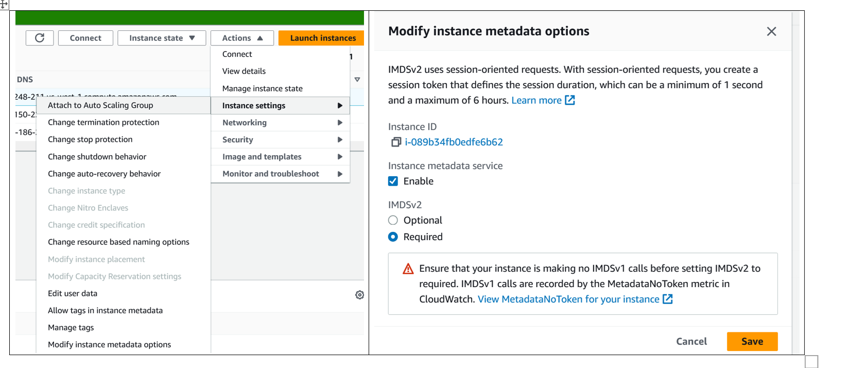Select the Required IMDSv2 radio button
The width and height of the screenshot is (868, 368).
click(x=393, y=237)
